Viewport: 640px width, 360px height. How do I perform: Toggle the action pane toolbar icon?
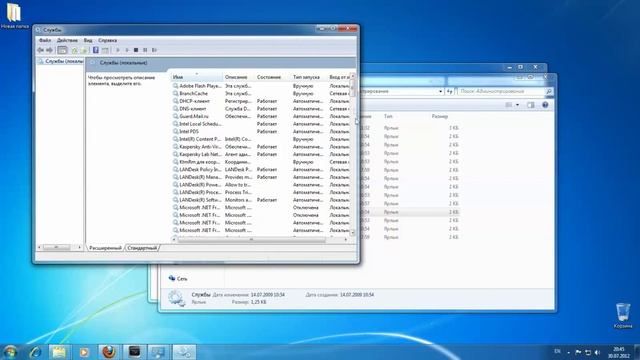pyautogui.click(x=105, y=50)
